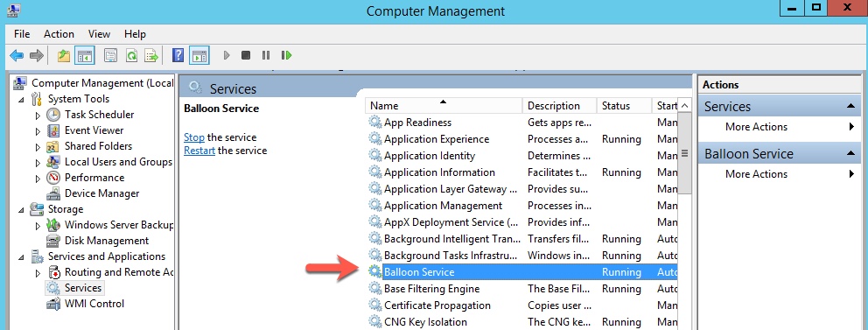Collapse the Storage node
Screen dimensions: 868x330
pos(21,210)
